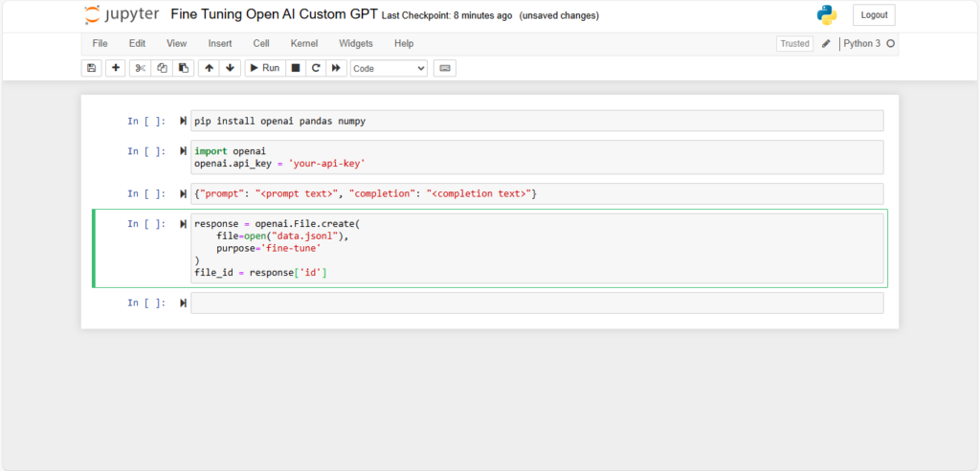Rename notebook title Fine Tuning Open AI Custom GPT

tap(275, 14)
